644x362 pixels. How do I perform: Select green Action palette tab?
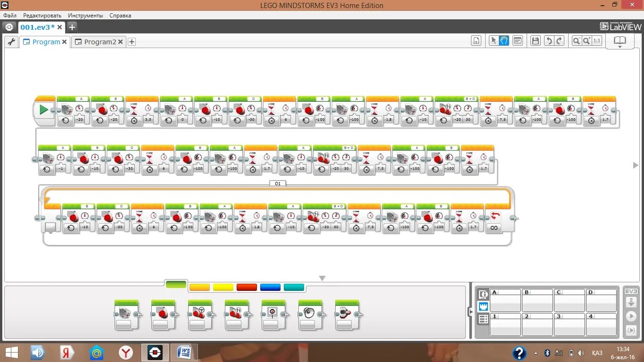click(x=176, y=285)
